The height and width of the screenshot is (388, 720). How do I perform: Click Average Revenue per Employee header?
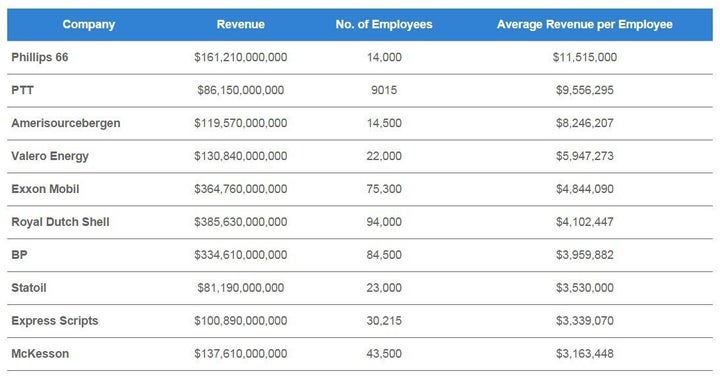pos(585,24)
